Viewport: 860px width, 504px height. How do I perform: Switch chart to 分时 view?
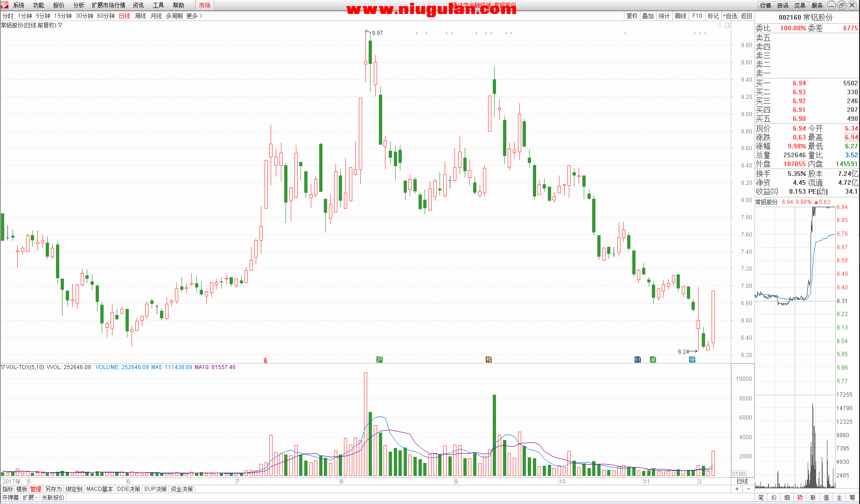click(x=8, y=16)
